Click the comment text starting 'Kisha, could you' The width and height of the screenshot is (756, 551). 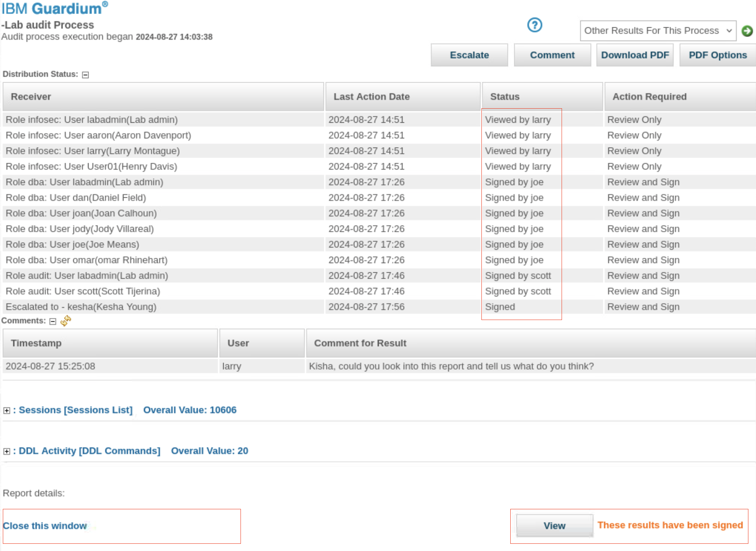(451, 367)
